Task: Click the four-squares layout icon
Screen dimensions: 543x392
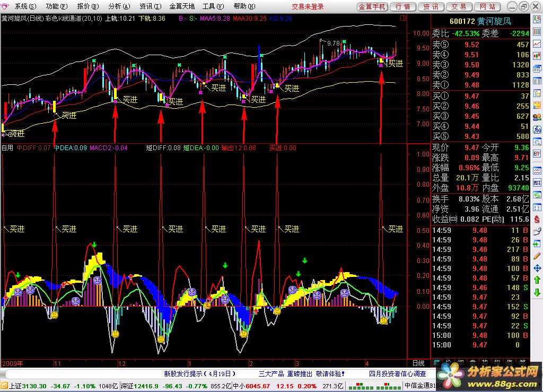Action: pyautogui.click(x=537, y=207)
